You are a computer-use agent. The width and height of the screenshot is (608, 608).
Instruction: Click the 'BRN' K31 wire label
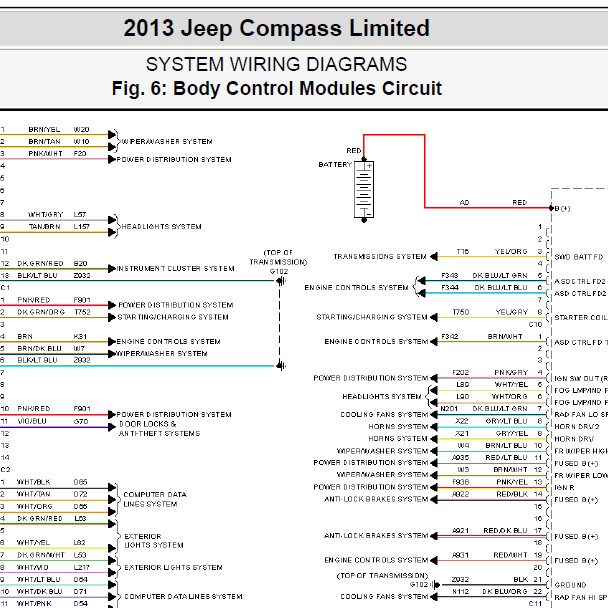pyautogui.click(x=25, y=337)
